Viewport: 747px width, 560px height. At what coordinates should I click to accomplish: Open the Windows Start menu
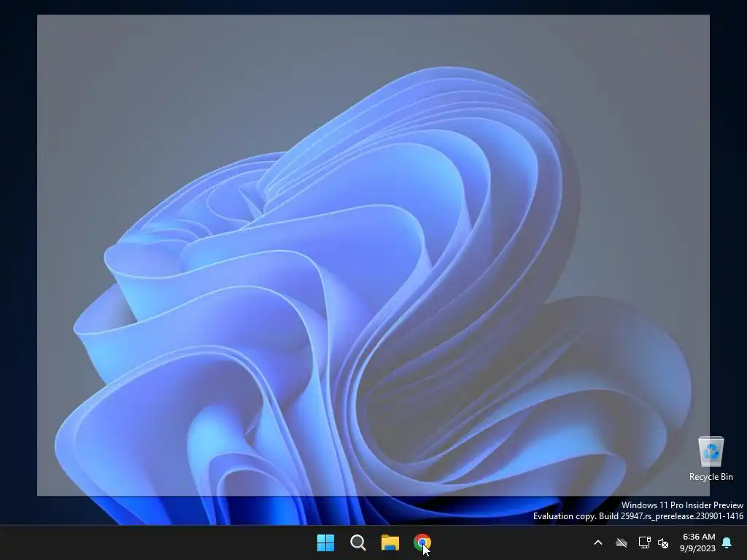tap(326, 542)
